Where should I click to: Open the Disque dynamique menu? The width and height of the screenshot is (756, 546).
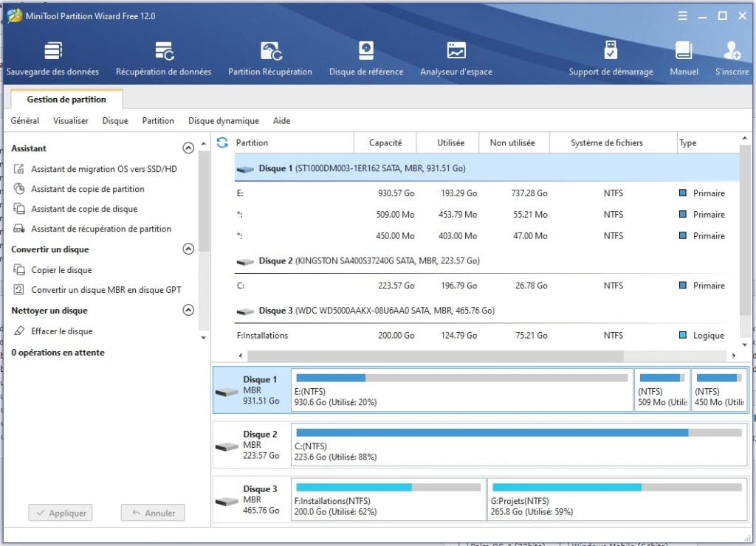tap(224, 120)
